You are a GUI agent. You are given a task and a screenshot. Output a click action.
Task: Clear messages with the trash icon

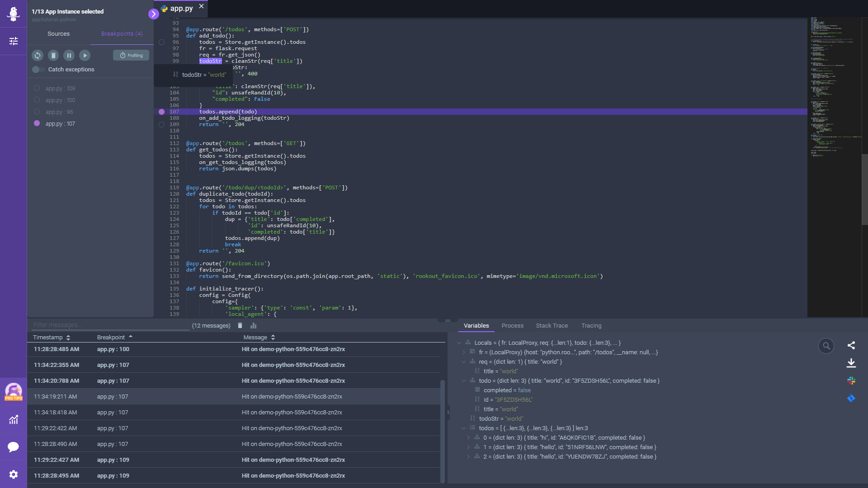pyautogui.click(x=240, y=326)
